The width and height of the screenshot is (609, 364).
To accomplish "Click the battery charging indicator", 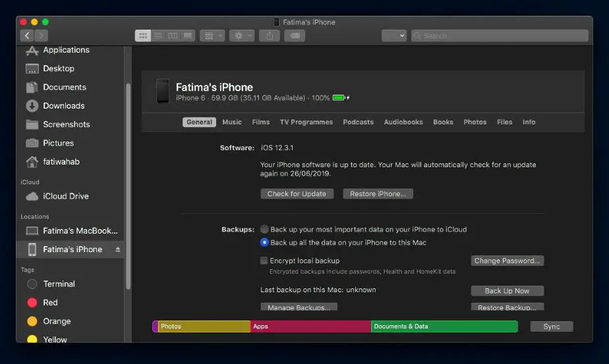I will click(x=341, y=98).
